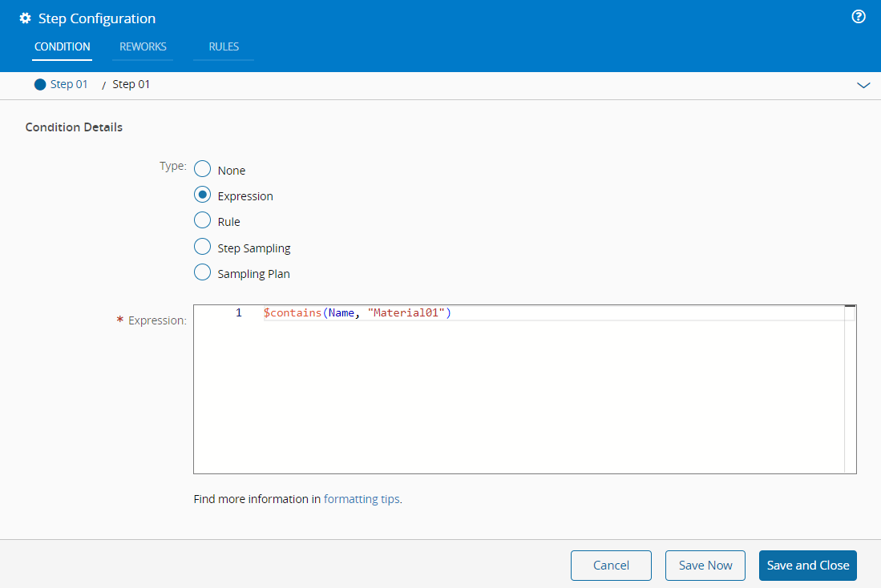Click the blue circle icon before Step 01
Image resolution: width=881 pixels, height=588 pixels.
40,84
